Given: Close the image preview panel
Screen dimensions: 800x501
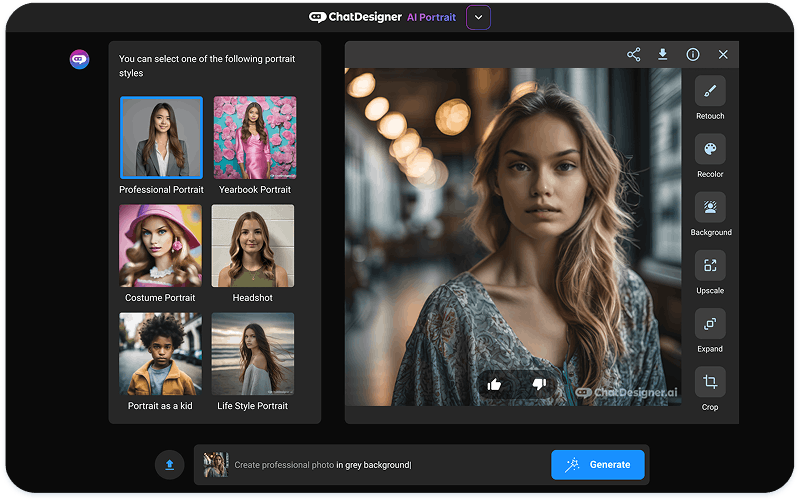Looking at the screenshot, I should [x=723, y=55].
